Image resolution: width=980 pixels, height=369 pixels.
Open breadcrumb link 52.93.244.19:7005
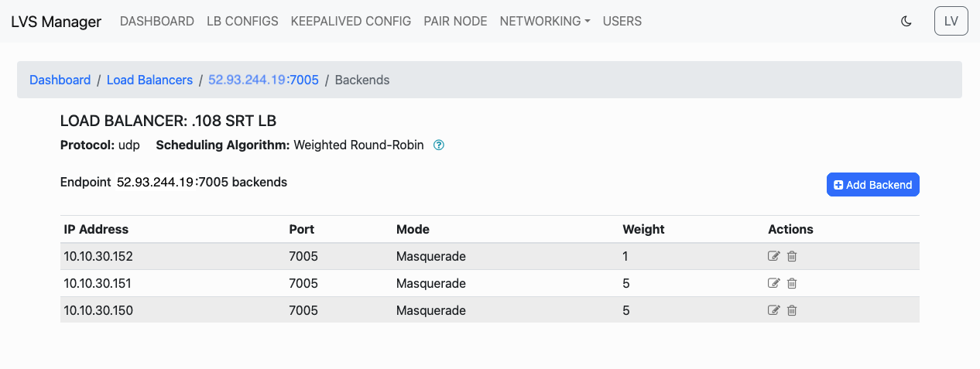click(263, 80)
